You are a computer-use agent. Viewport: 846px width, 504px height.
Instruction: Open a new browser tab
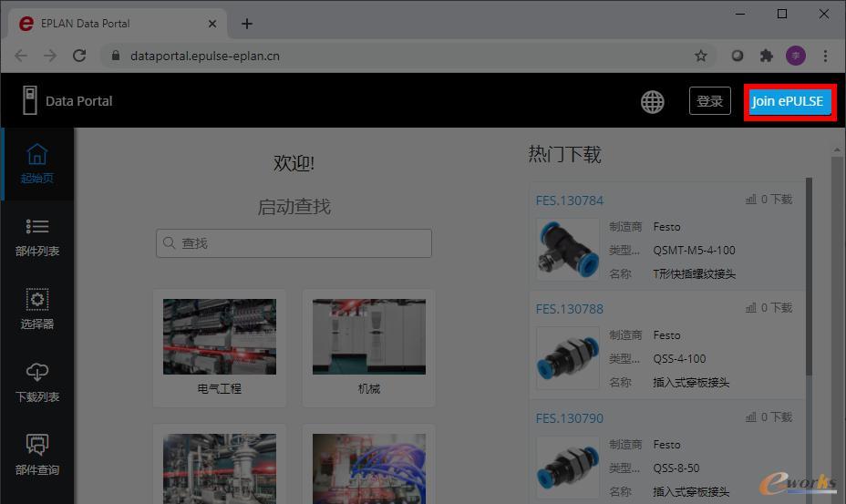pyautogui.click(x=246, y=24)
